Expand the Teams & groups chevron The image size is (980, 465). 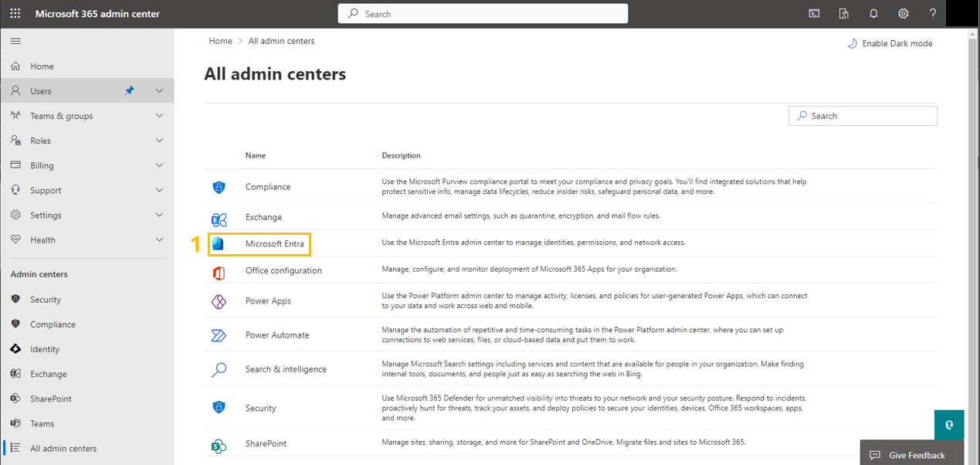159,116
